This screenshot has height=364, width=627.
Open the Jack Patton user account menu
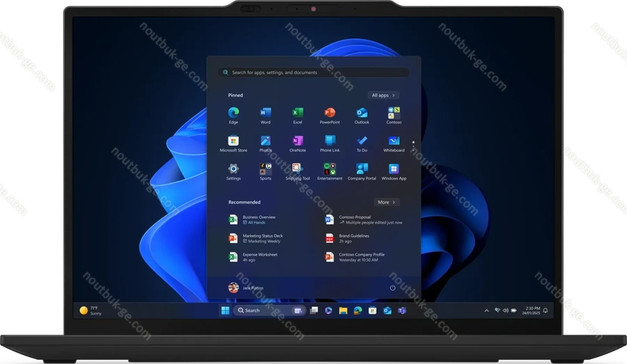click(x=245, y=287)
